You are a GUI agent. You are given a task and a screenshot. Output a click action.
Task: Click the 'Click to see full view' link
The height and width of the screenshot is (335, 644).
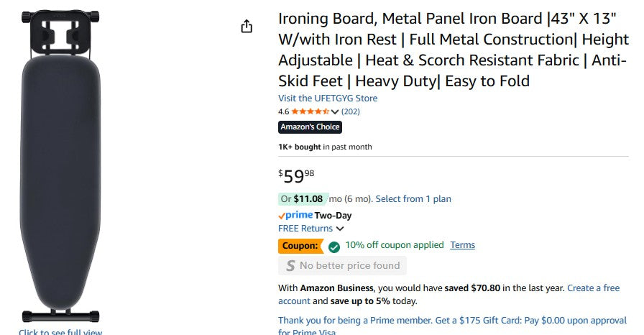60,332
